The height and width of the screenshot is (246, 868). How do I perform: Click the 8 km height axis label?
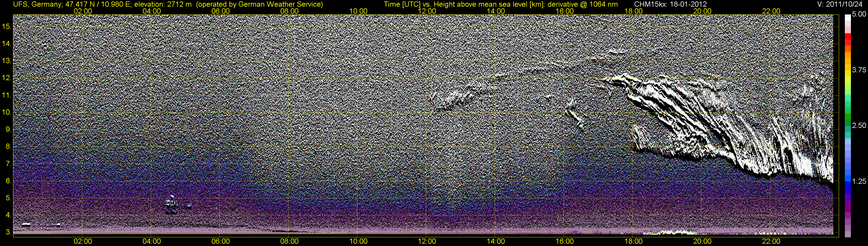coord(8,147)
